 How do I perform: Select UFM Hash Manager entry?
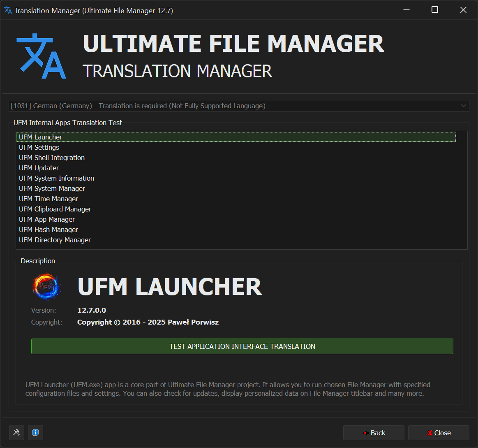tap(48, 230)
